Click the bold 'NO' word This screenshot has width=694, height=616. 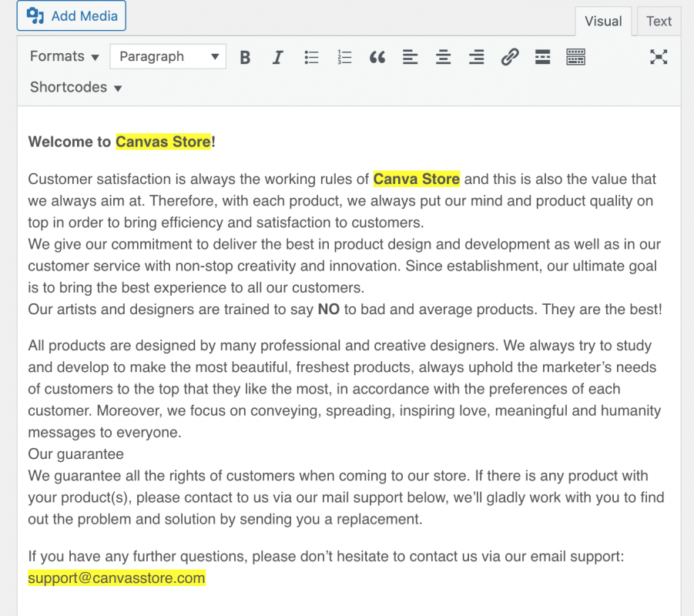pos(328,310)
